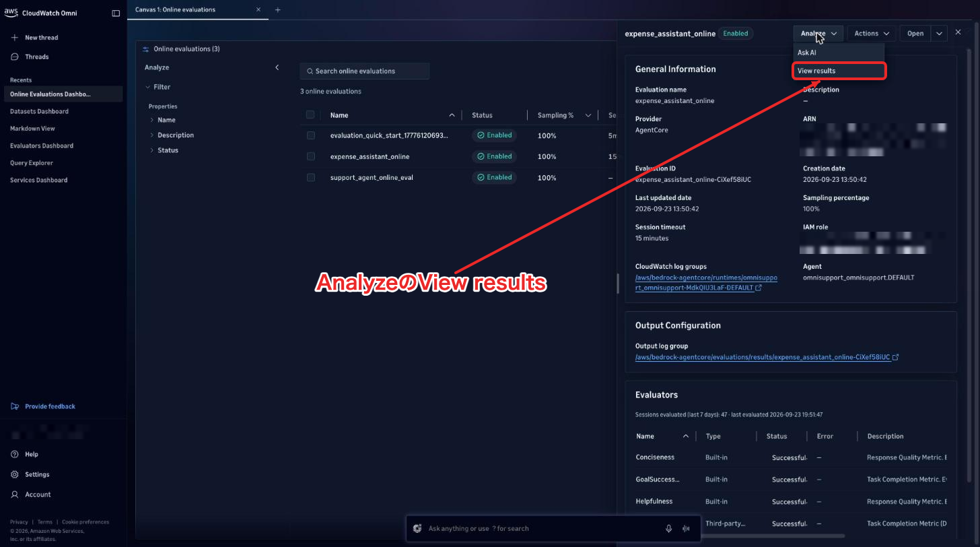
Task: Click the magnifier icon in the evaluations search
Action: click(310, 71)
